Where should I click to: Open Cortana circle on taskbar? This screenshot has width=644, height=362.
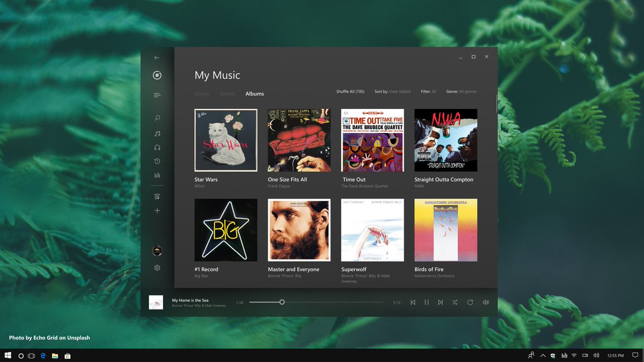21,356
